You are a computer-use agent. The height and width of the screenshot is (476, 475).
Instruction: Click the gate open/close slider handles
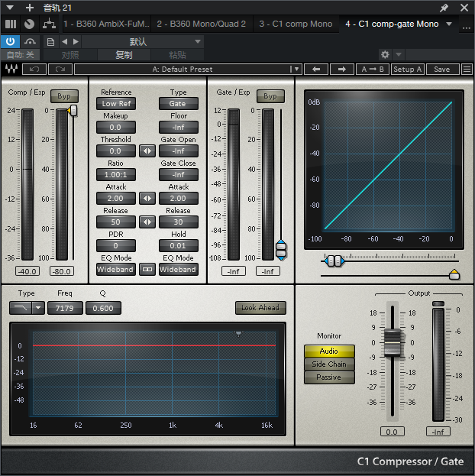[281, 250]
